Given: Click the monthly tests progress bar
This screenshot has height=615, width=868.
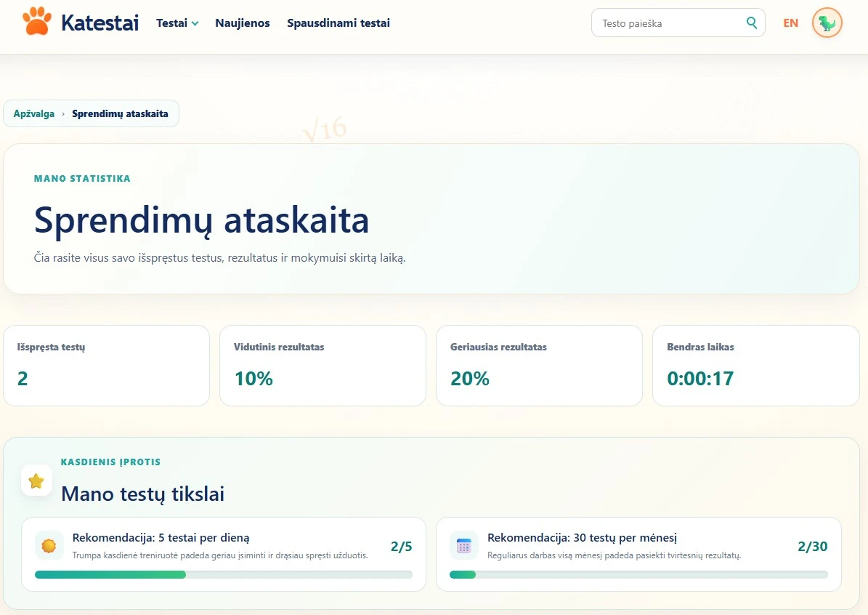Looking at the screenshot, I should [638, 574].
